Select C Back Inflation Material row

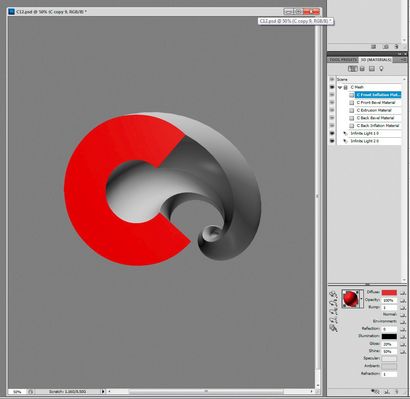(378, 126)
